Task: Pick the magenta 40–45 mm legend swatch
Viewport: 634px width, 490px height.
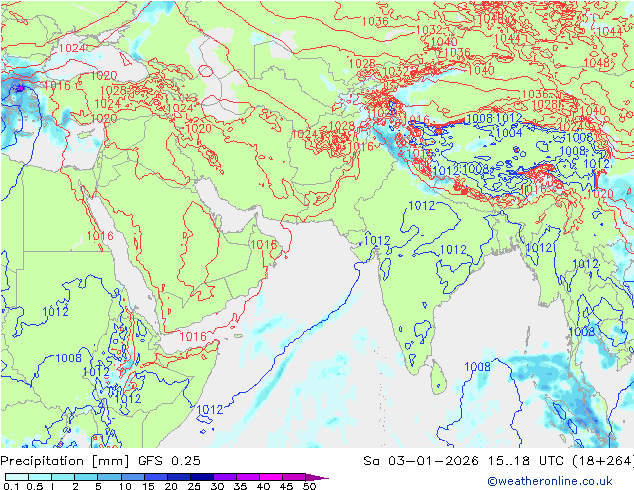Action: click(271, 477)
